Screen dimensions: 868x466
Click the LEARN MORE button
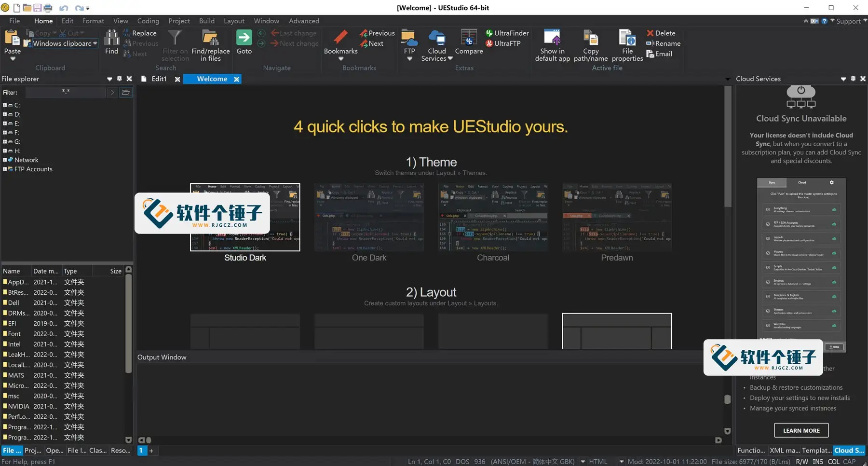click(x=801, y=430)
